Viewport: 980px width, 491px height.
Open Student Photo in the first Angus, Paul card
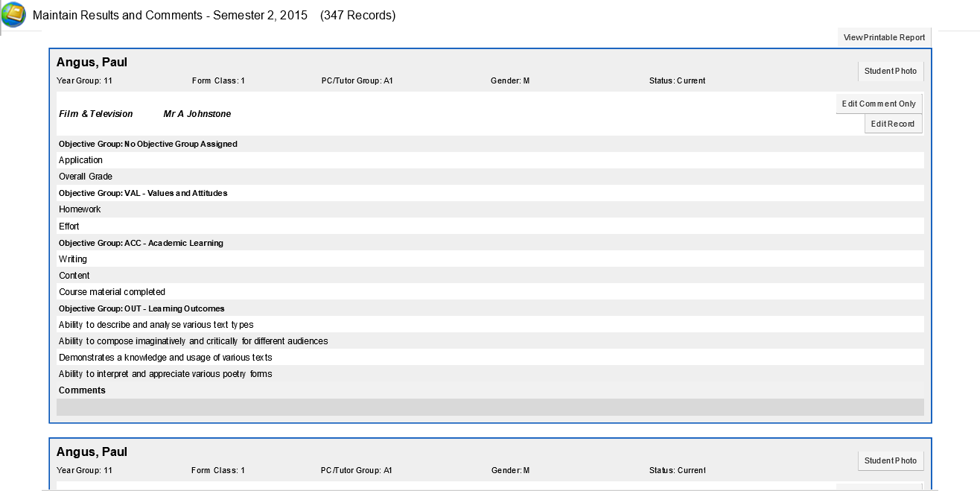click(891, 72)
